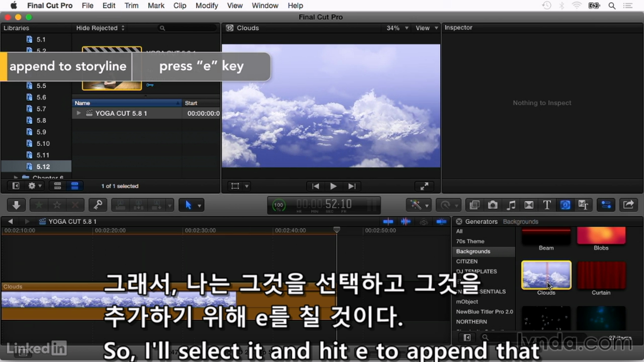Open Hide Rejected filter pop-up
The height and width of the screenshot is (362, 644).
click(100, 28)
